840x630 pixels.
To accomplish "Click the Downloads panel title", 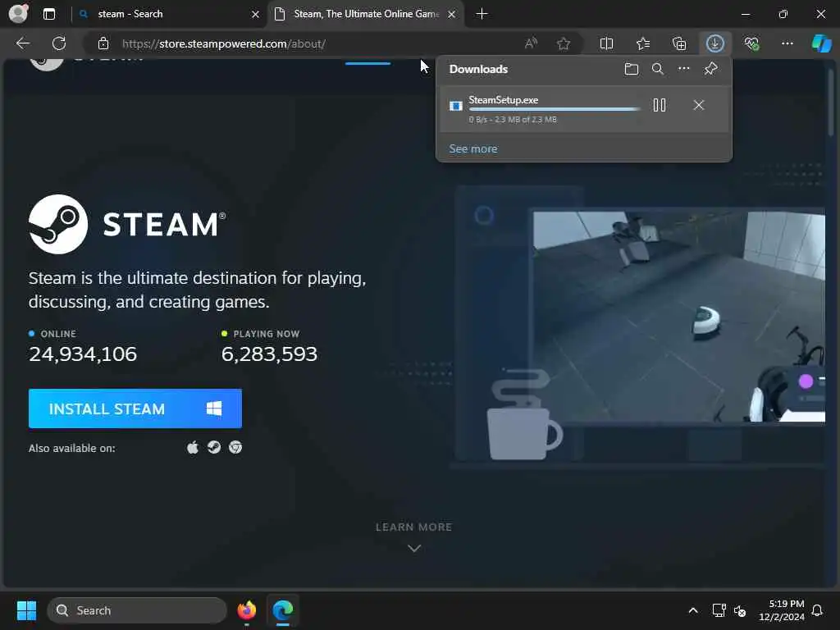I will coord(478,69).
